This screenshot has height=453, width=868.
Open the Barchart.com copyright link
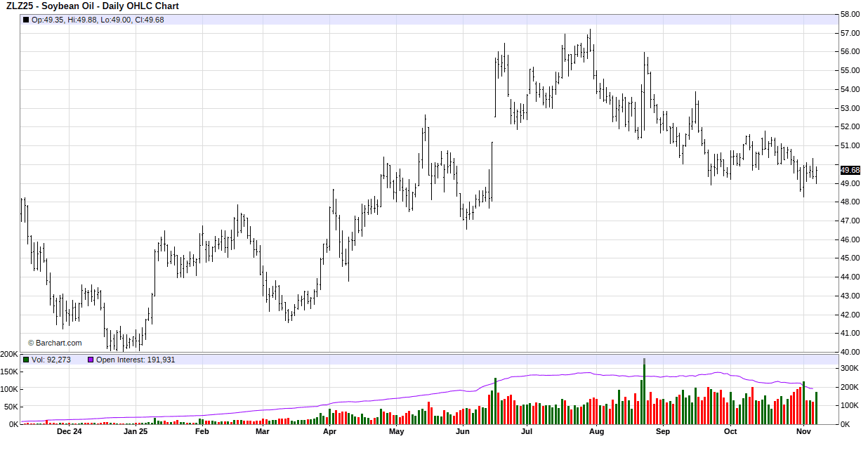(55, 343)
